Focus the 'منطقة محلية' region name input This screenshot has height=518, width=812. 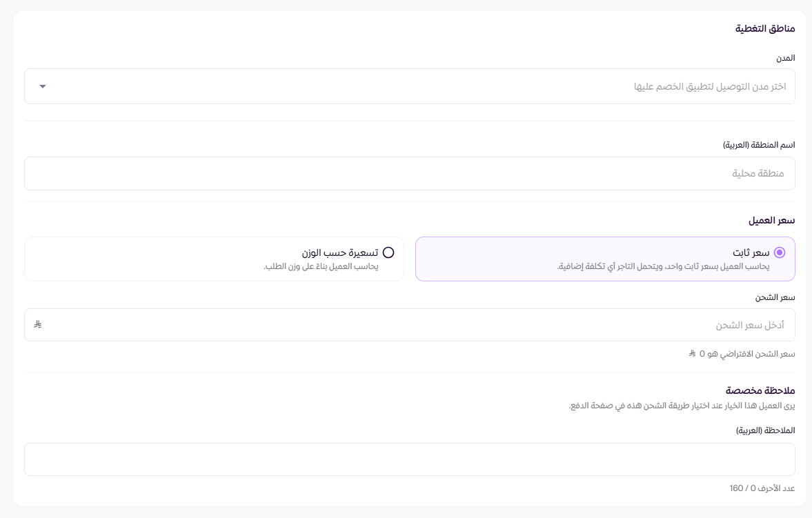410,173
